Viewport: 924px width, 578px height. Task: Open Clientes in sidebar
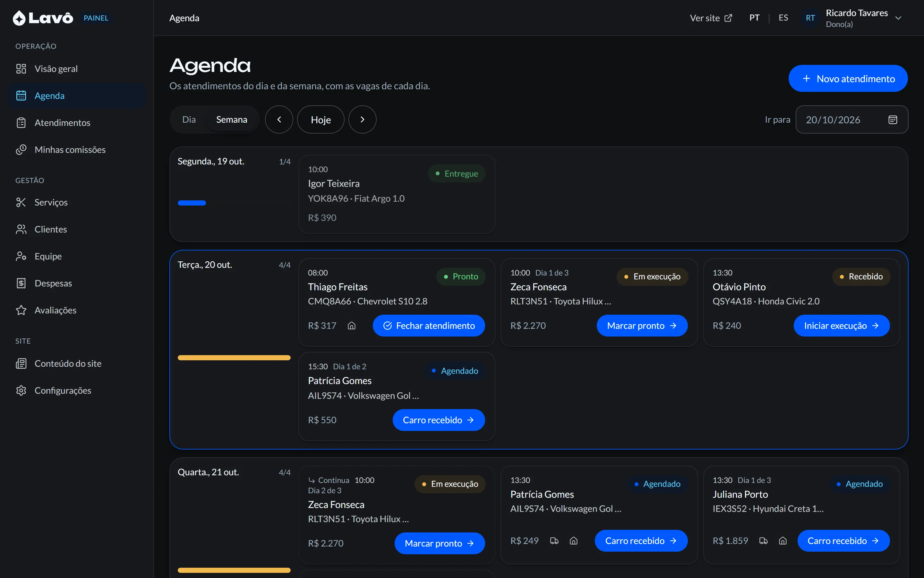tap(77, 229)
